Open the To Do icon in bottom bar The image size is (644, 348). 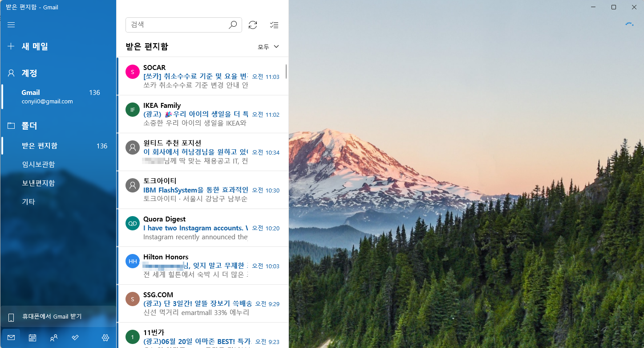pyautogui.click(x=75, y=337)
